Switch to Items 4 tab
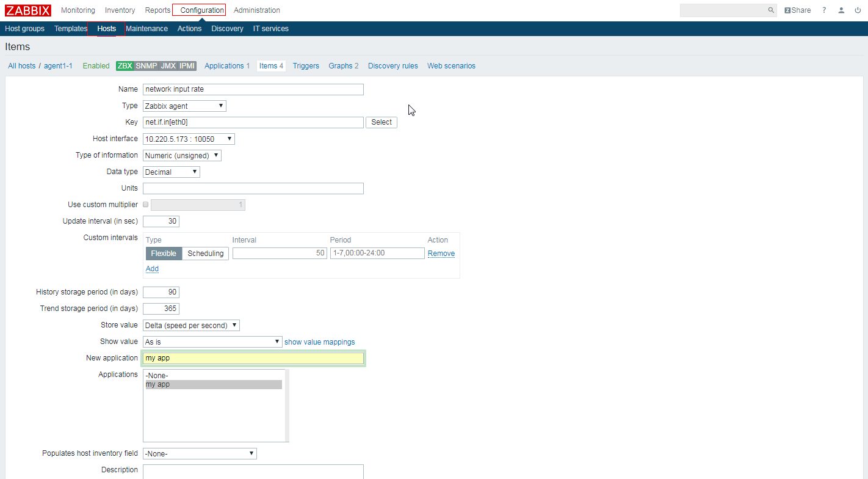This screenshot has width=868, height=479. coord(271,66)
